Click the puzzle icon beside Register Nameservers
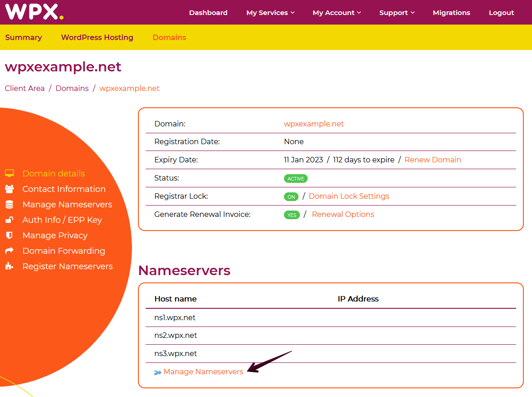The image size is (532, 397). (9, 266)
